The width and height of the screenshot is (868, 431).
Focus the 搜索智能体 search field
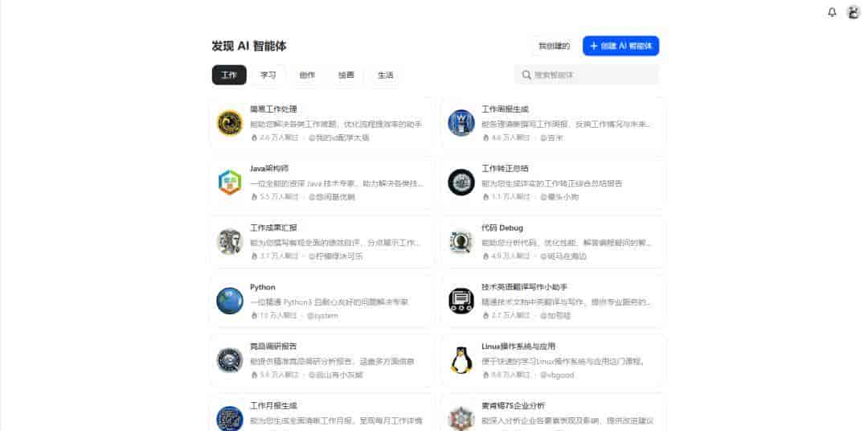coord(587,75)
